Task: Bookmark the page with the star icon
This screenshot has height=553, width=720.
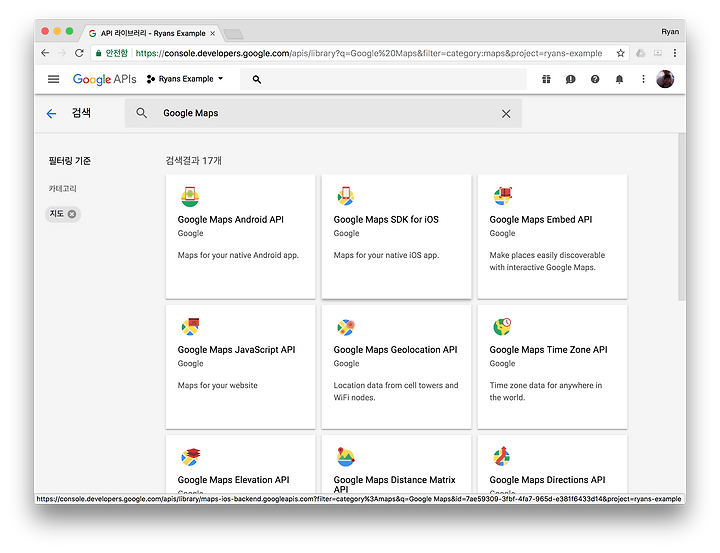Action: tap(620, 53)
